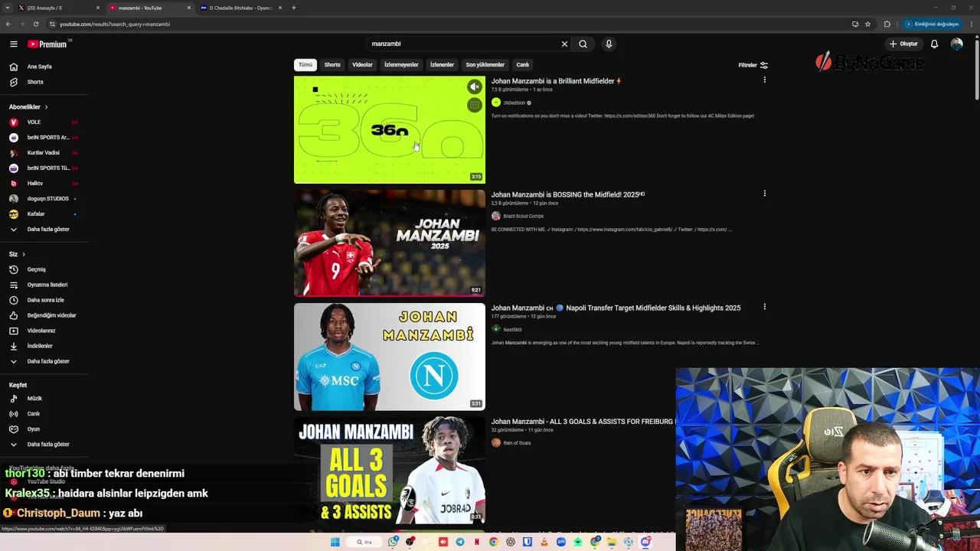Bookmark this page with the star icon
The image size is (980, 551).
(x=867, y=24)
